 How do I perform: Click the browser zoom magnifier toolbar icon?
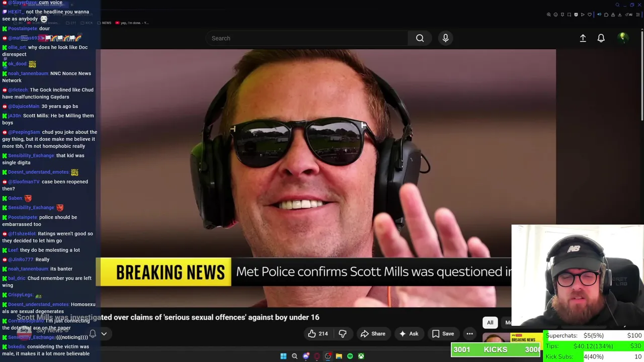tap(549, 15)
